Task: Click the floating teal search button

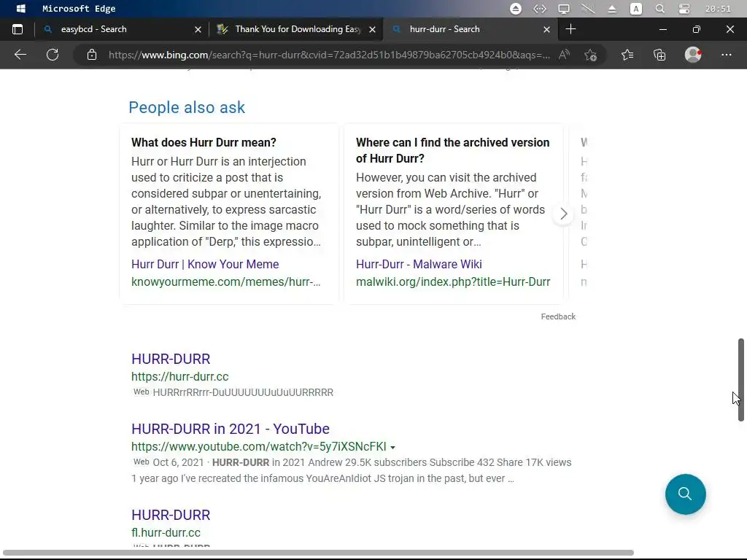Action: [x=685, y=494]
